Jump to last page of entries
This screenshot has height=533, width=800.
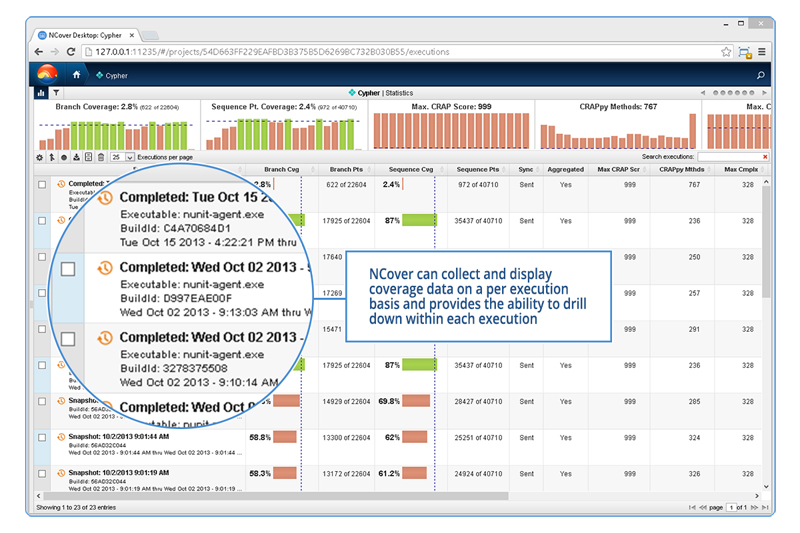click(765, 507)
